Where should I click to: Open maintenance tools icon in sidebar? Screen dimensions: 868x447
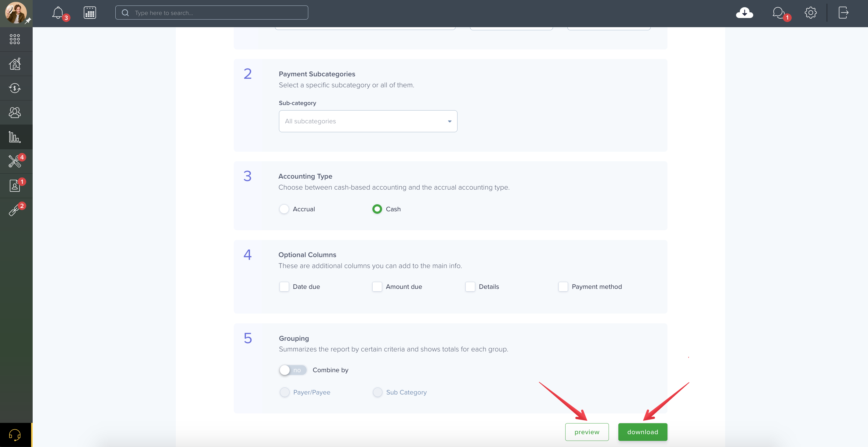coord(15,162)
